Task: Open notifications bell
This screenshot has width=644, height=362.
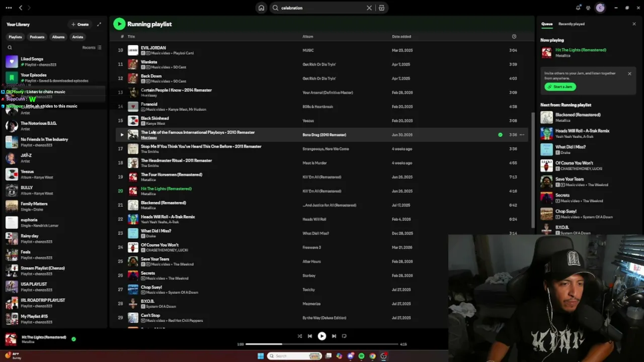Action: point(578,8)
